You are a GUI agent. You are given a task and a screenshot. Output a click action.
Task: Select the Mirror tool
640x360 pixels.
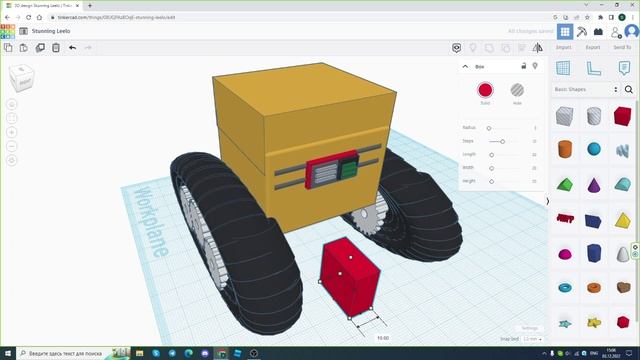(x=538, y=48)
